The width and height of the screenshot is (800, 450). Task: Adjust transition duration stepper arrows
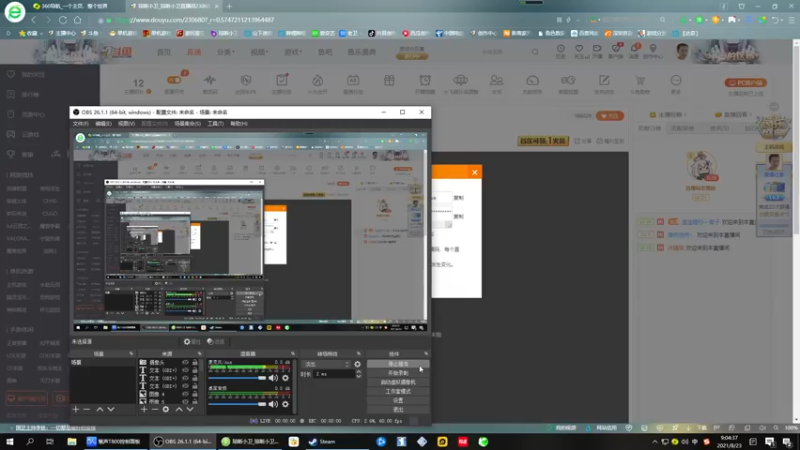coord(358,374)
